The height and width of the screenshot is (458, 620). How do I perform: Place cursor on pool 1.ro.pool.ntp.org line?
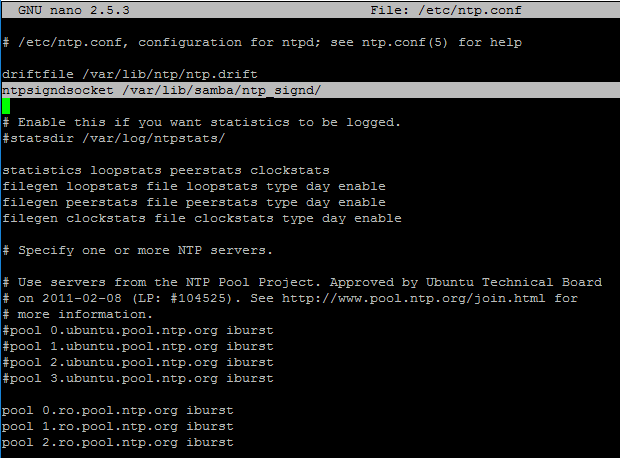click(x=117, y=426)
